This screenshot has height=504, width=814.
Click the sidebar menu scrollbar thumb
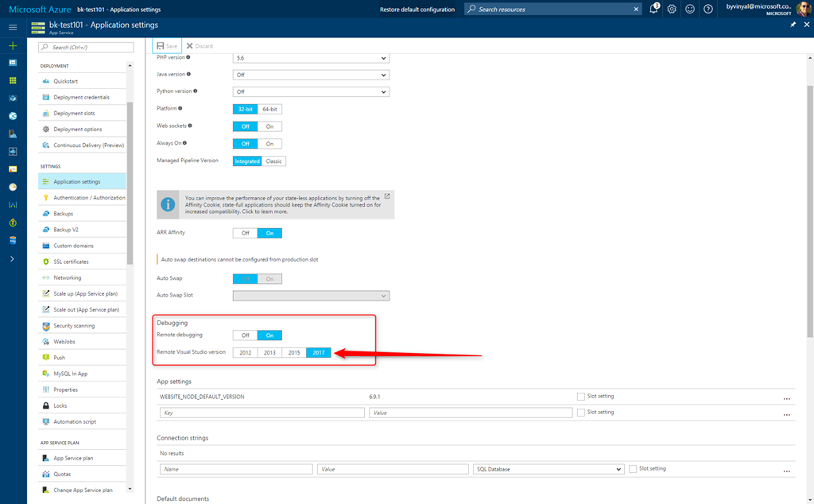[x=130, y=183]
